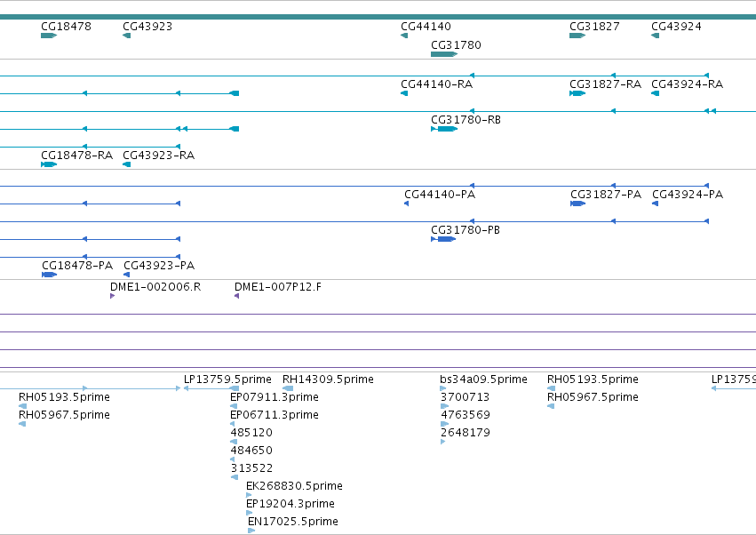Open the CG43924-RA transcript label
This screenshot has width=756, height=535.
coord(688,84)
